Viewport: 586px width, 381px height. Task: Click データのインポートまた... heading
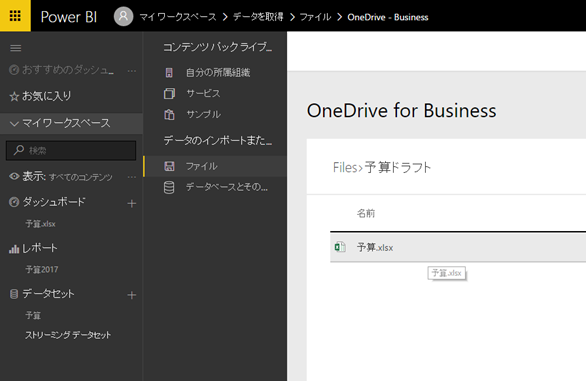[218, 141]
